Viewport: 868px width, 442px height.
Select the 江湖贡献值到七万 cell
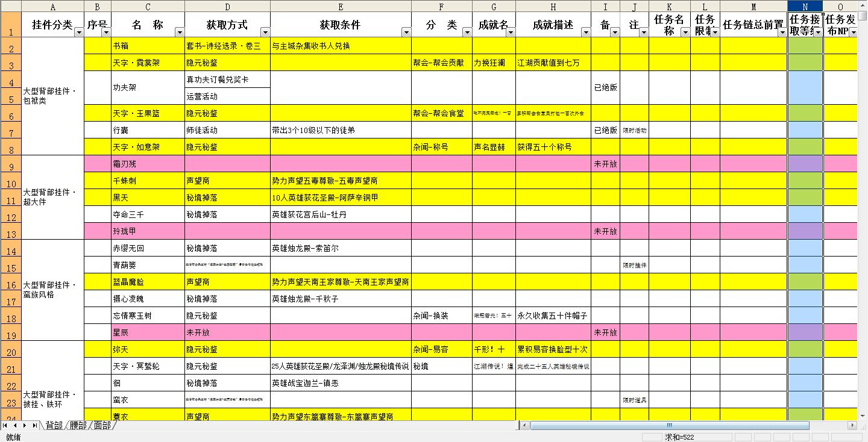coord(553,63)
